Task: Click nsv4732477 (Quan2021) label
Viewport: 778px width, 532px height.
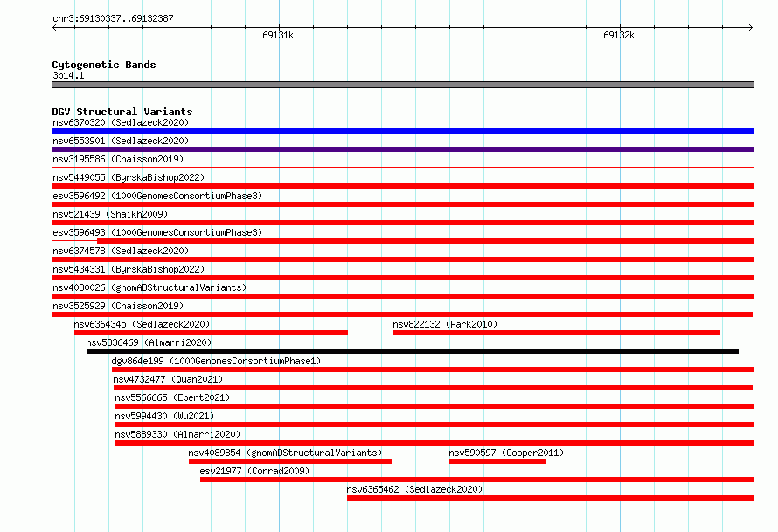Action: (168, 379)
